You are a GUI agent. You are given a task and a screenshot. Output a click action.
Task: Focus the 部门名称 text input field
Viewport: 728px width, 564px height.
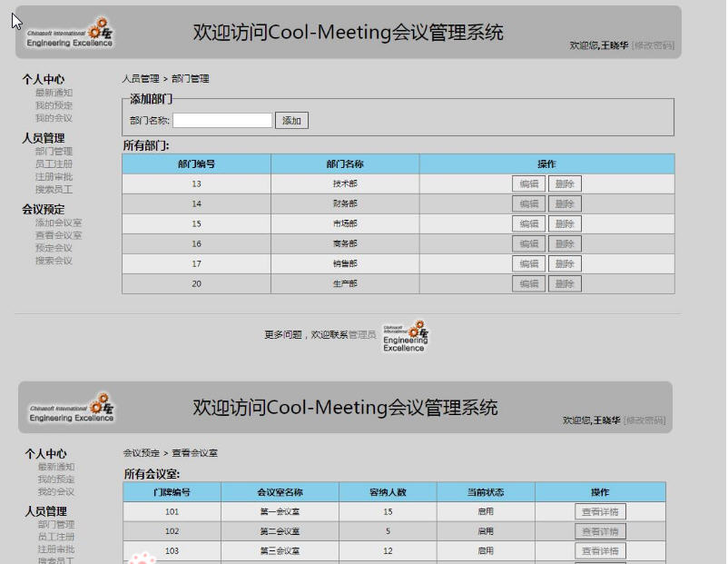[x=222, y=120]
